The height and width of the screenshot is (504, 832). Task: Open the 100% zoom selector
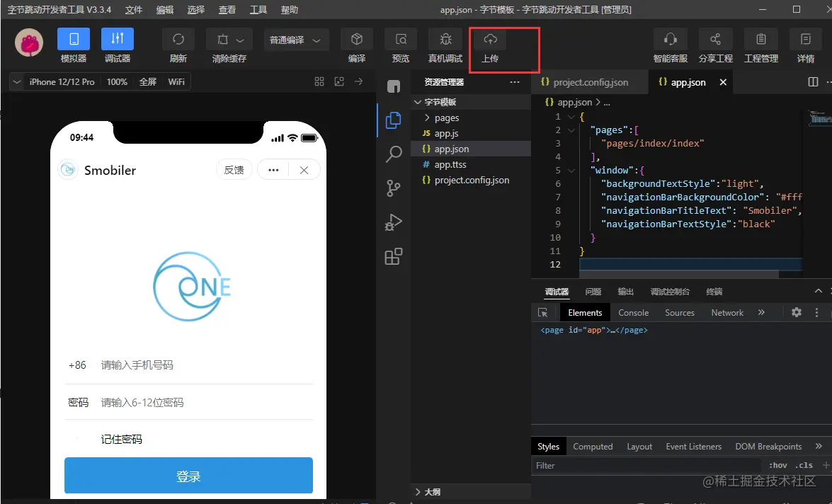click(x=117, y=81)
